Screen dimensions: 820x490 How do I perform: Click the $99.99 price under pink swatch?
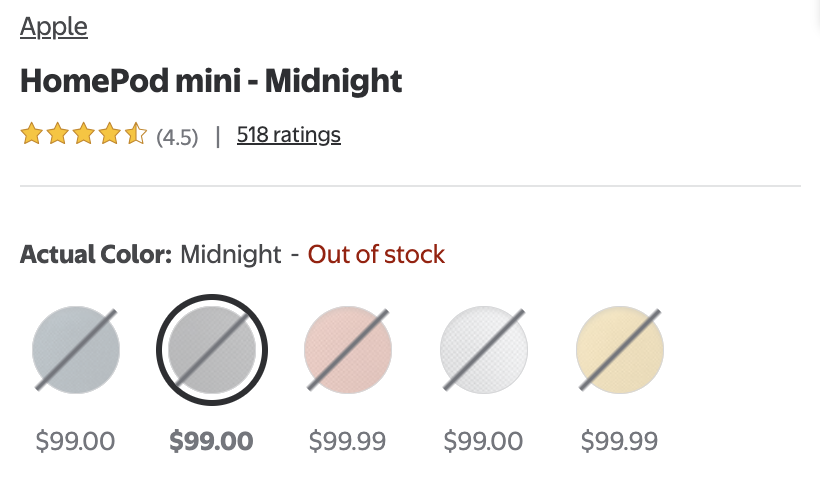tap(348, 441)
